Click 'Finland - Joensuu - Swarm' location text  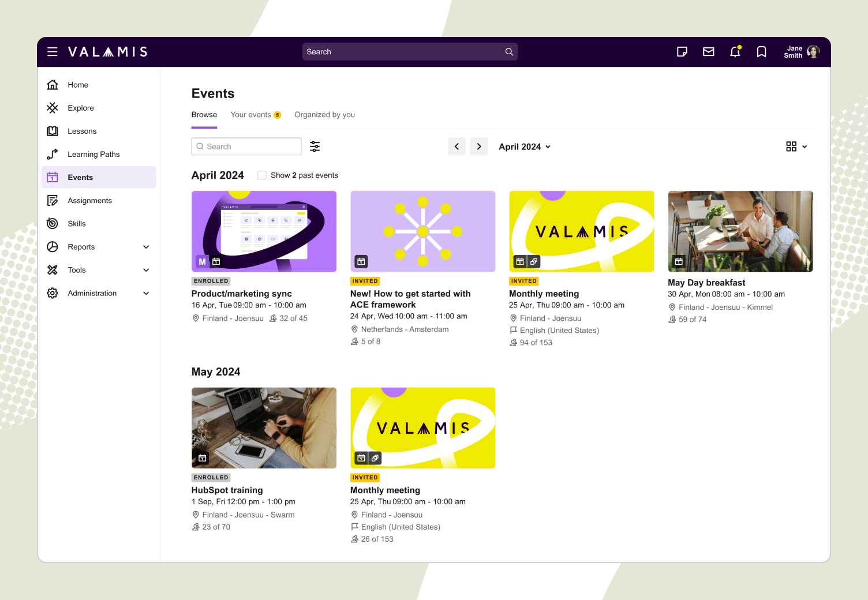click(249, 515)
